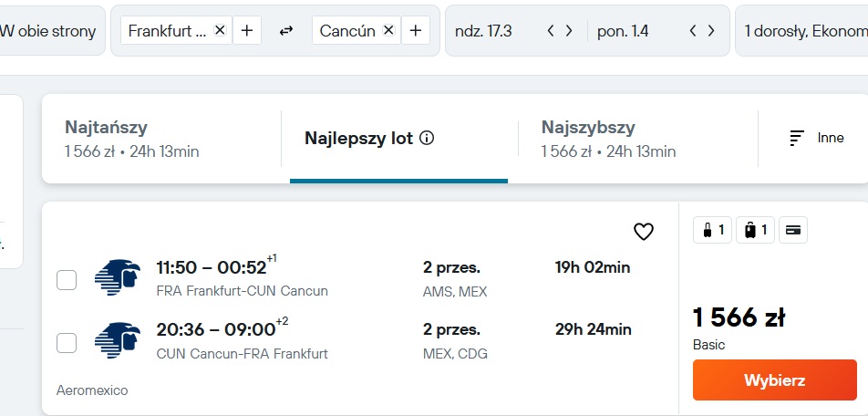
Task: Go to next return date after pon. 1.4
Action: click(711, 31)
